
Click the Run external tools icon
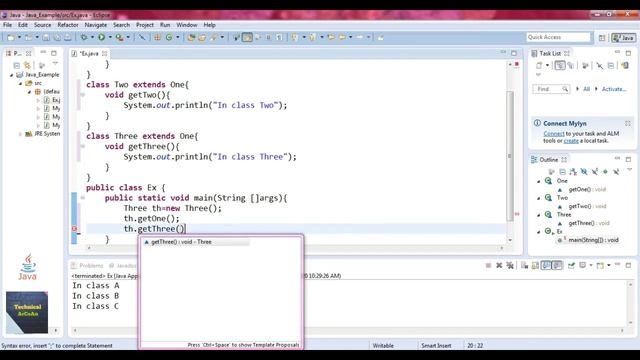119,37
